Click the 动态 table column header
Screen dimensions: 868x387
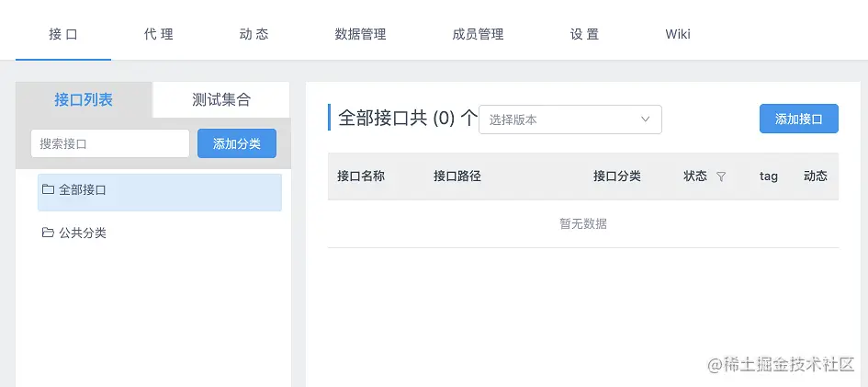816,176
